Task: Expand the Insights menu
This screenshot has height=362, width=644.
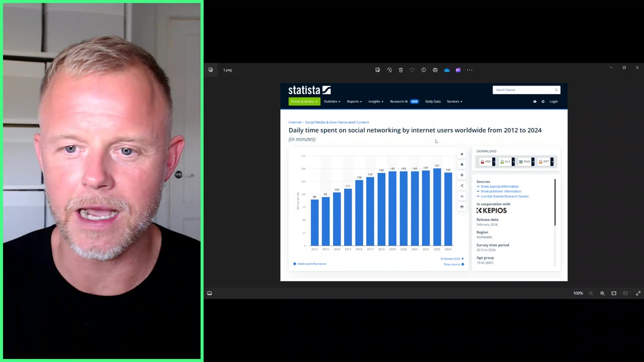Action: (376, 102)
